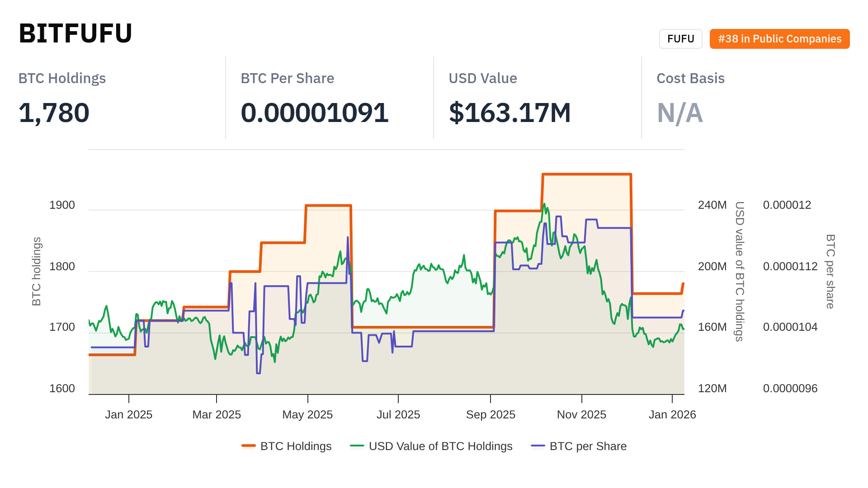Click the BITFUFU company title
Screen dimensions: 868x488
click(x=75, y=33)
